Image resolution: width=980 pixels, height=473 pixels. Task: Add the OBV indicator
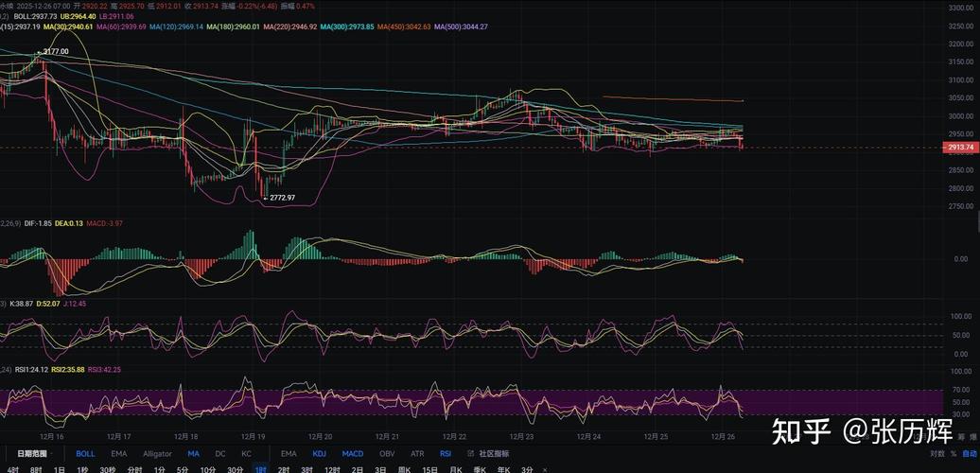pyautogui.click(x=387, y=454)
